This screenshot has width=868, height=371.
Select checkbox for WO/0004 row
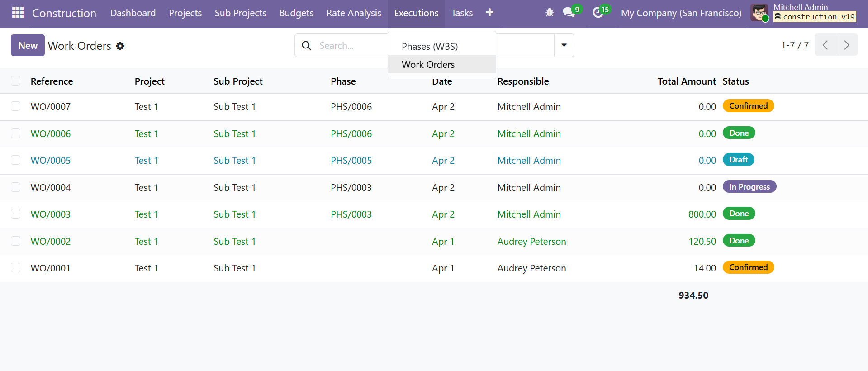[x=16, y=187]
